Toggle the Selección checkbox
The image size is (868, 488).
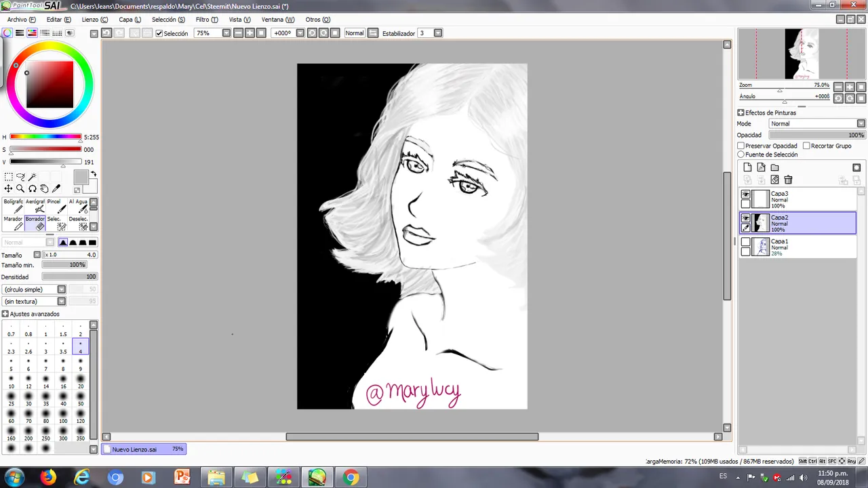(159, 33)
